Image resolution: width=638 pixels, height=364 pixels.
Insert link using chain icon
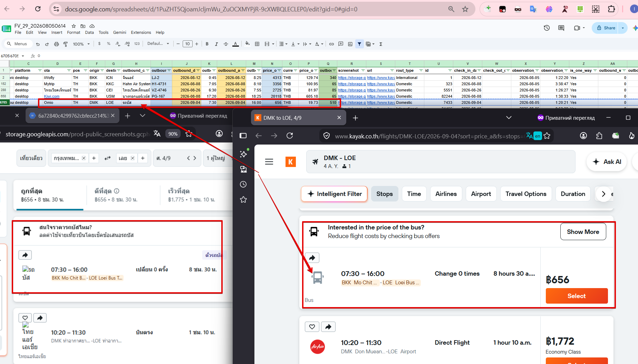(x=331, y=44)
